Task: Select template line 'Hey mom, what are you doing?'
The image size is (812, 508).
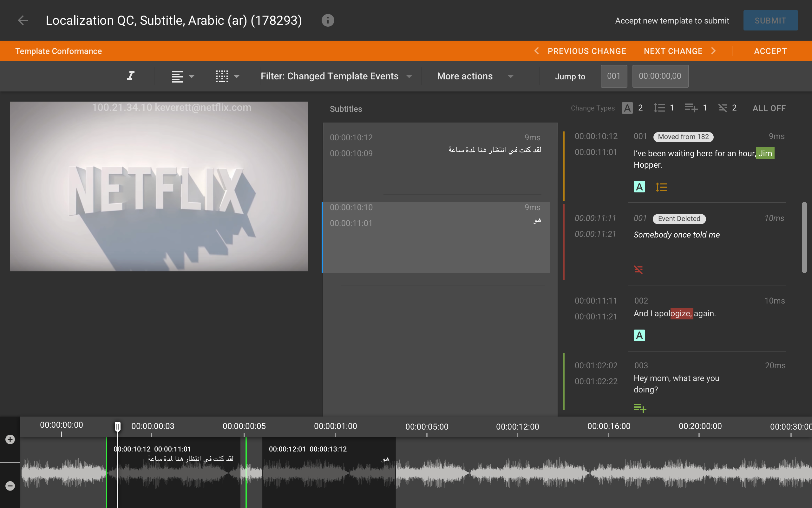Action: coord(677,384)
